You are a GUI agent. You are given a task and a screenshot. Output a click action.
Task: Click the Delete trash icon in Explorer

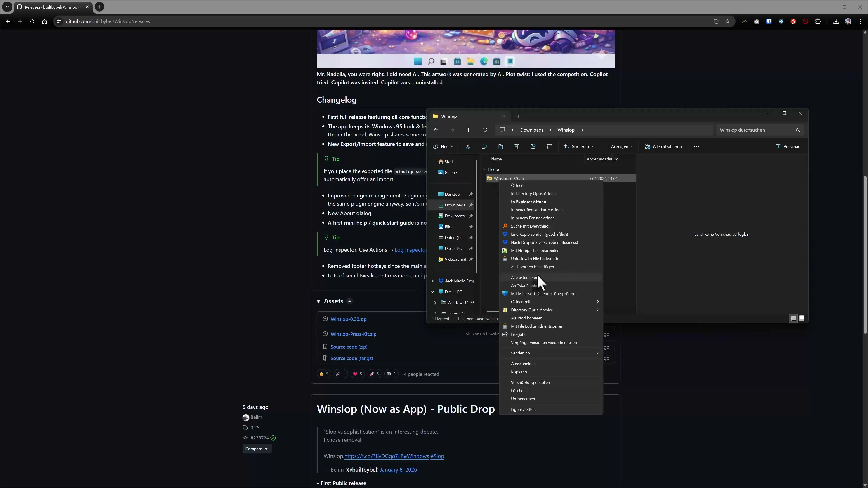(x=549, y=146)
